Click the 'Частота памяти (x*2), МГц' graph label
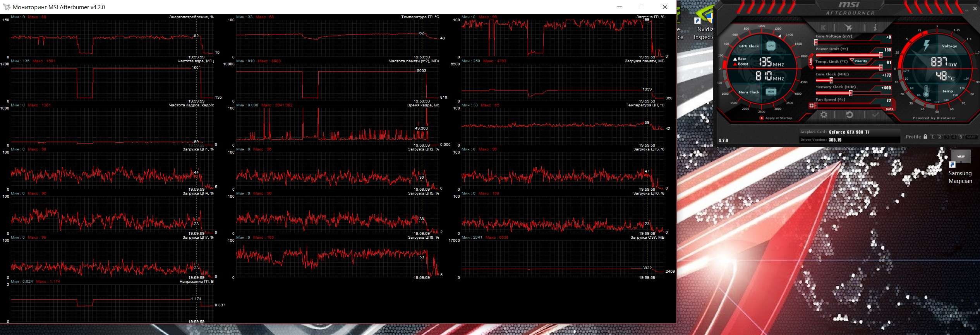980x335 pixels. (414, 61)
